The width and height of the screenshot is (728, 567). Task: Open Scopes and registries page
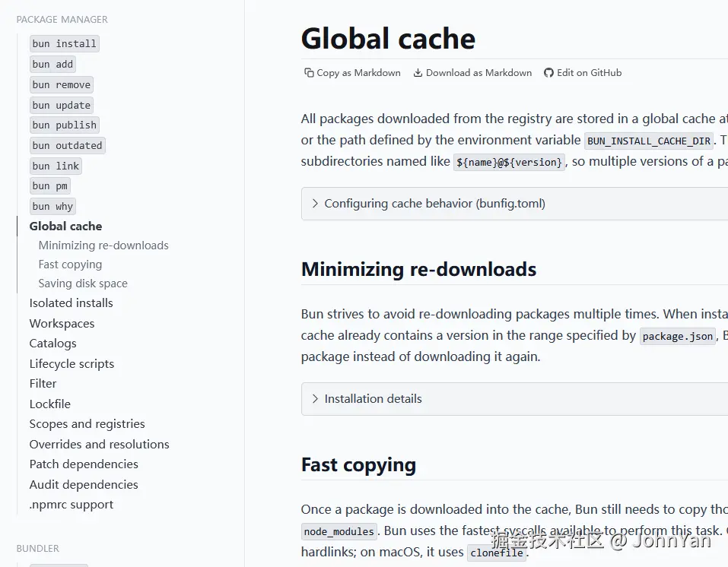coord(87,424)
